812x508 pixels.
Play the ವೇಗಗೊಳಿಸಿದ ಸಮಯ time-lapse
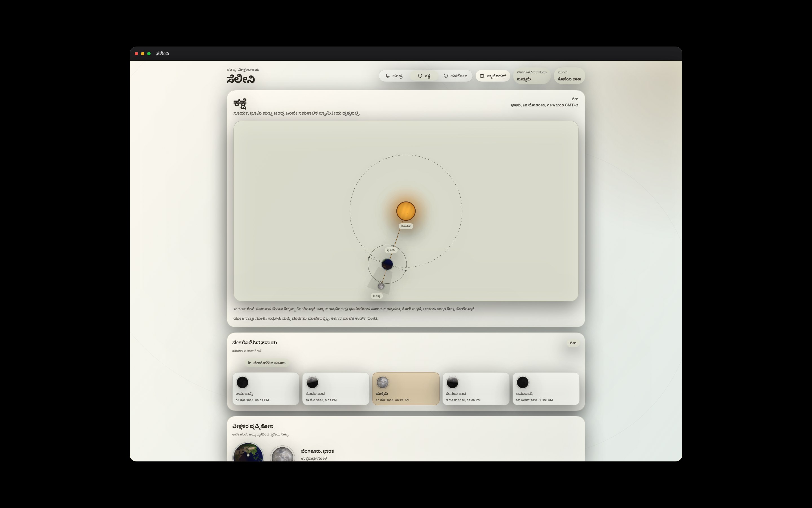coord(267,363)
